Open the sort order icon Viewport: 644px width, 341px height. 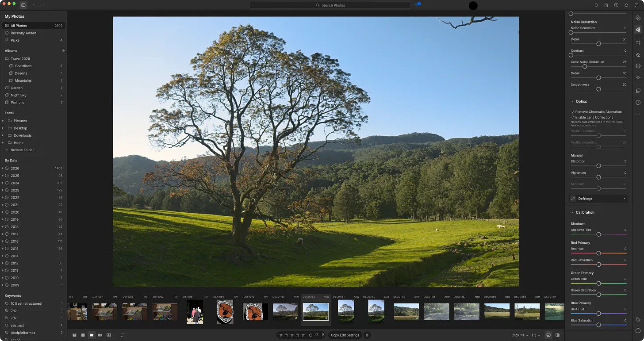(x=123, y=335)
